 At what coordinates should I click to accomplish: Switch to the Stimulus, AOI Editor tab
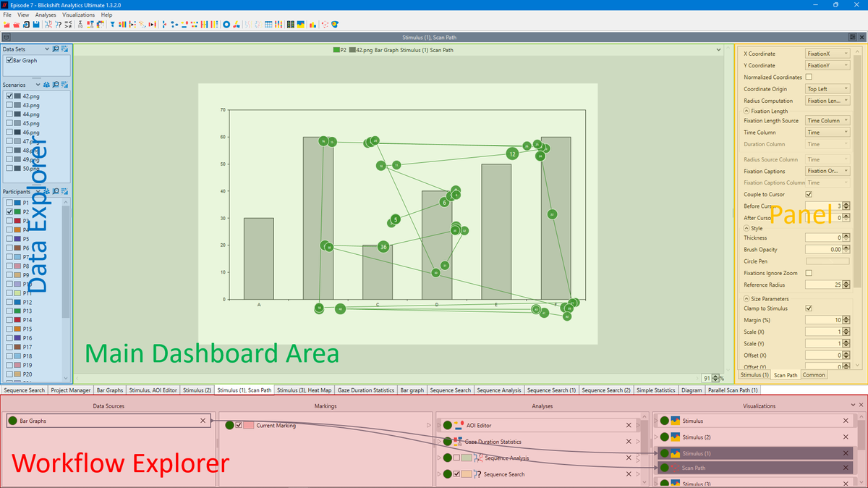(153, 390)
